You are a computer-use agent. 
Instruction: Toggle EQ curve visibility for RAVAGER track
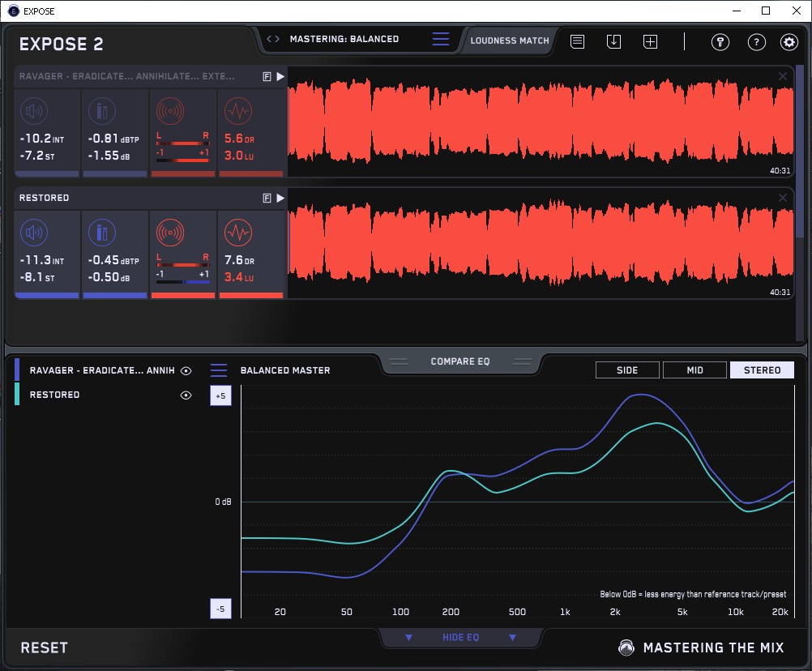tap(186, 370)
